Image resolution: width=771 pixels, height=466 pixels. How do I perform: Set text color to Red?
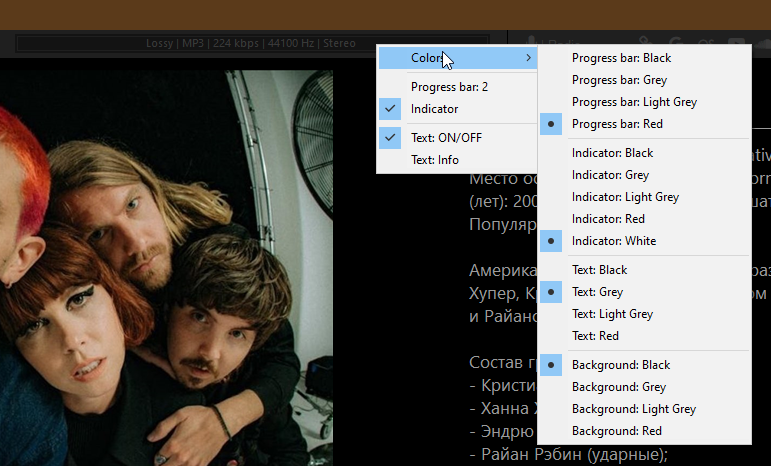595,336
